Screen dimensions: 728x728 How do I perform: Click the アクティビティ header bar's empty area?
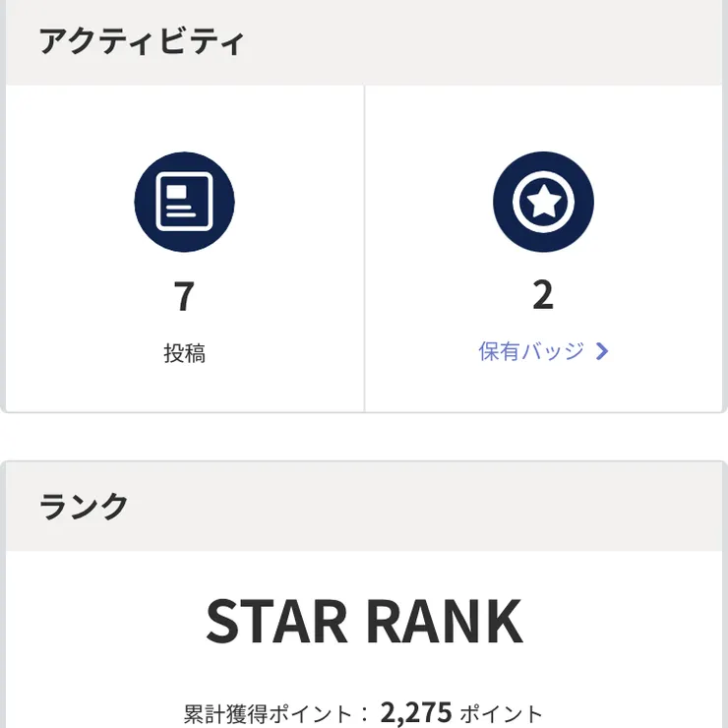[492, 42]
